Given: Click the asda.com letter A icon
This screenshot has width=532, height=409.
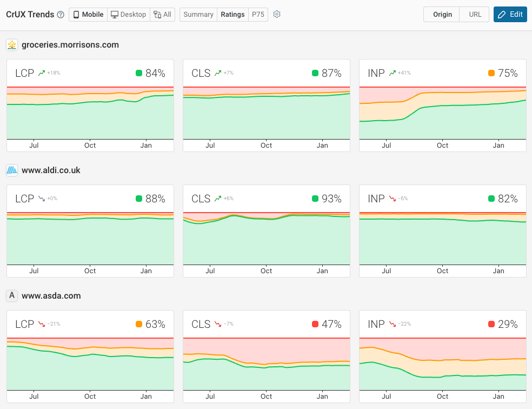Looking at the screenshot, I should click(11, 295).
